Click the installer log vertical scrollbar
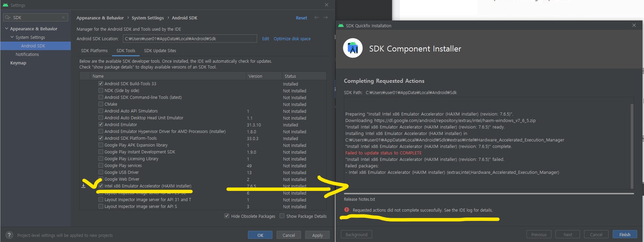Screen dimensions: 644x242 [x=632, y=146]
